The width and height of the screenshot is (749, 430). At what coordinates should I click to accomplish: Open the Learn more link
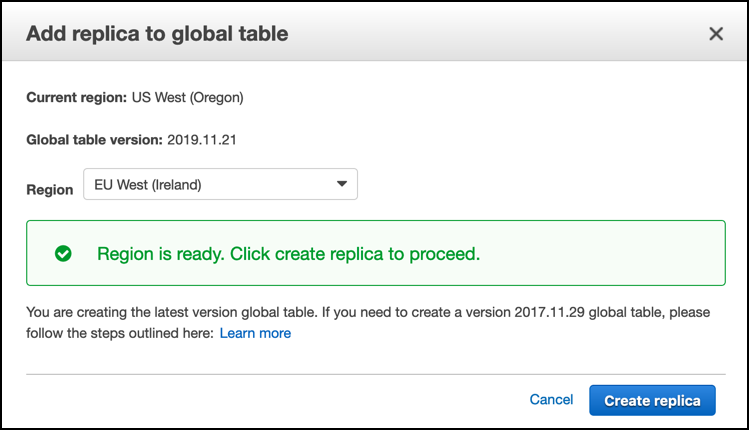coord(255,333)
